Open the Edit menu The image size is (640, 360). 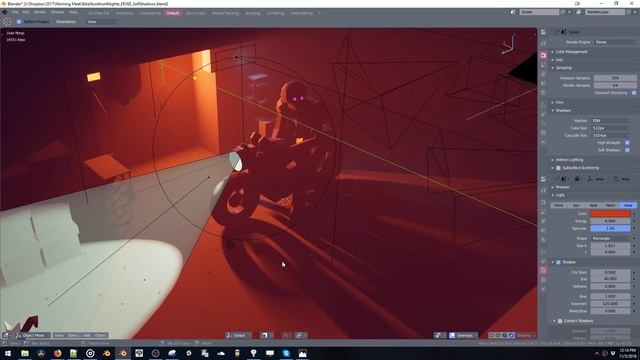coord(26,13)
